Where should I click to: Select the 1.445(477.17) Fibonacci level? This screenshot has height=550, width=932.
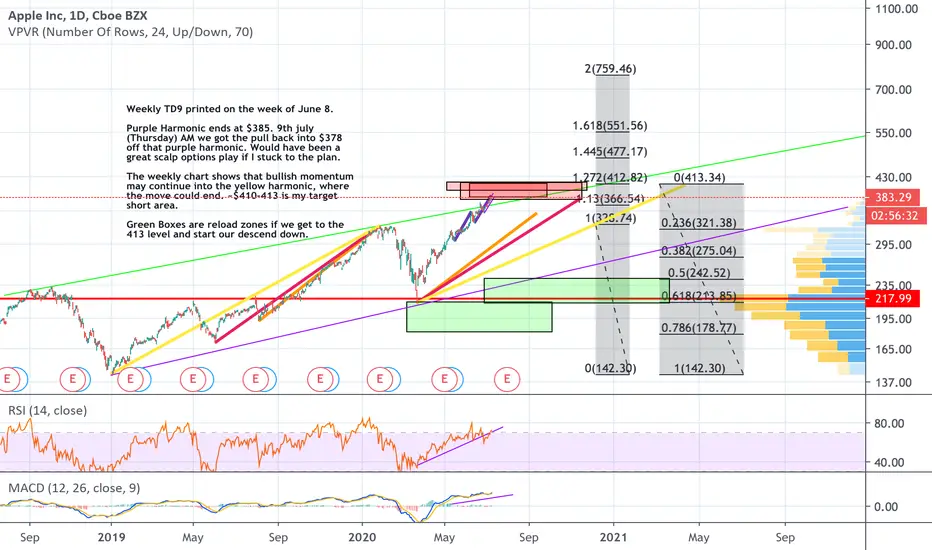pos(610,152)
